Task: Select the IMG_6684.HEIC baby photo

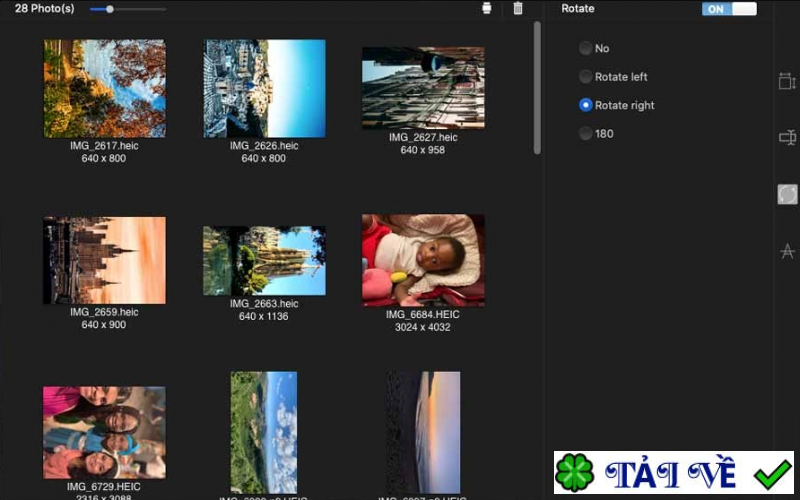Action: click(423, 260)
